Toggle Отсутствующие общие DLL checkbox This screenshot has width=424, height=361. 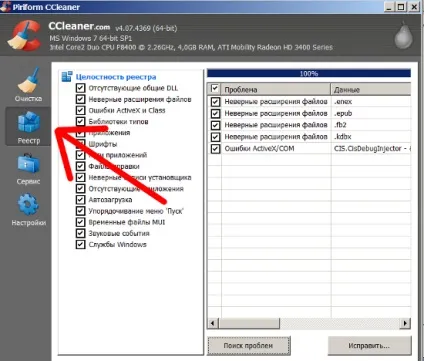pyautogui.click(x=80, y=88)
